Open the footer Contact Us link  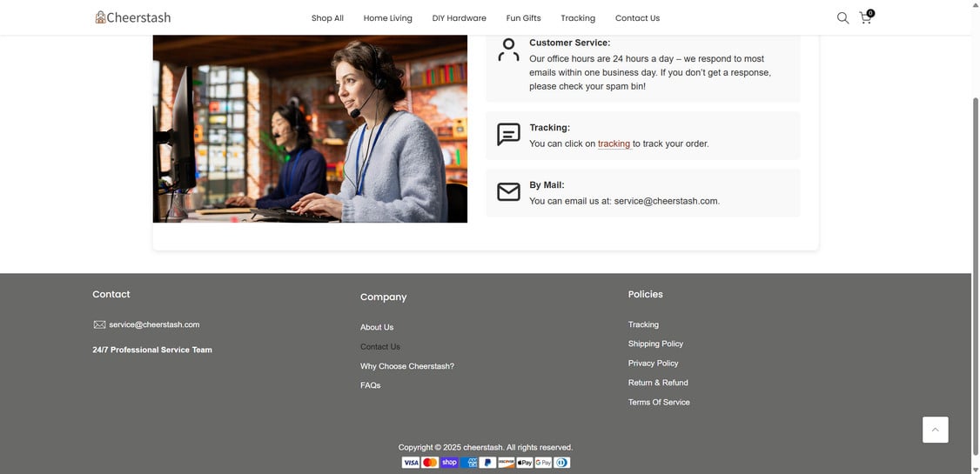[x=380, y=347]
